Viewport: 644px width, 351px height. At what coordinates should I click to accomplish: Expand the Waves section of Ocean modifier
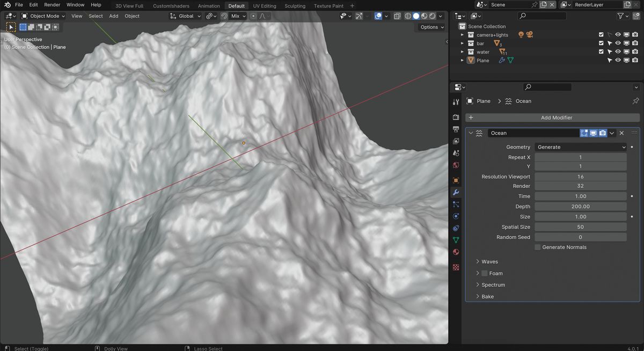[489, 261]
